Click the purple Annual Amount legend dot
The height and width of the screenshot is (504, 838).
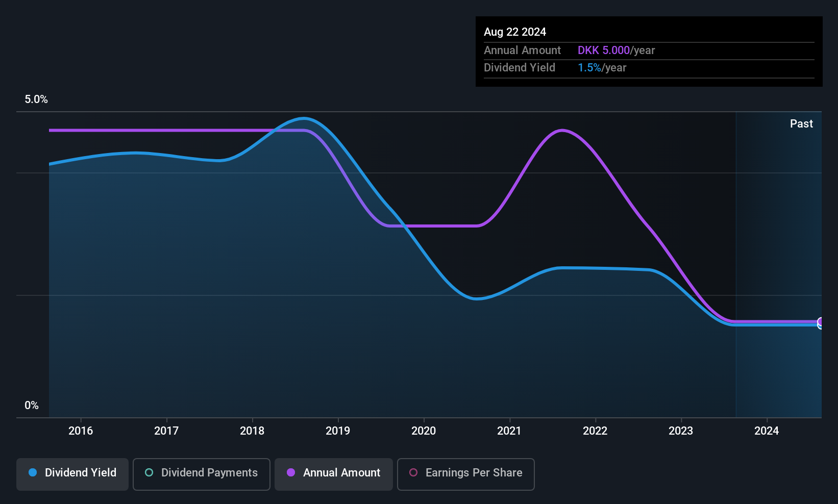[x=291, y=472]
